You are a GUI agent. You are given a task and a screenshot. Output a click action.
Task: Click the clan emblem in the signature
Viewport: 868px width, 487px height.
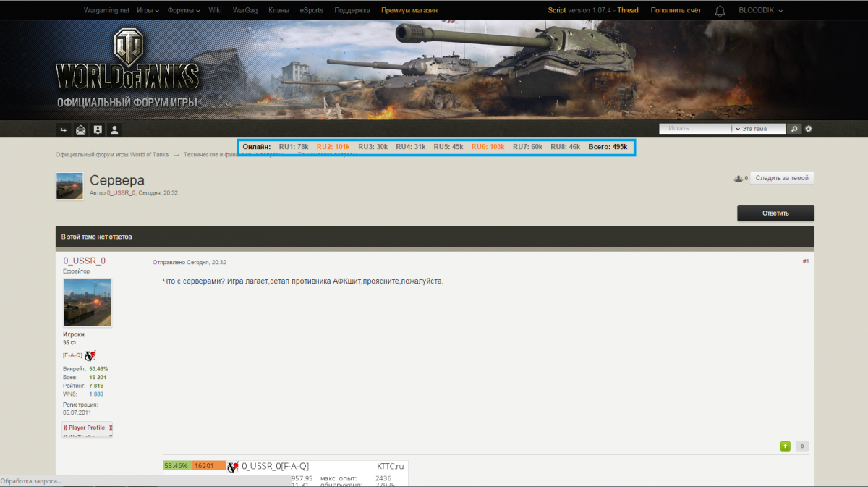pyautogui.click(x=233, y=467)
